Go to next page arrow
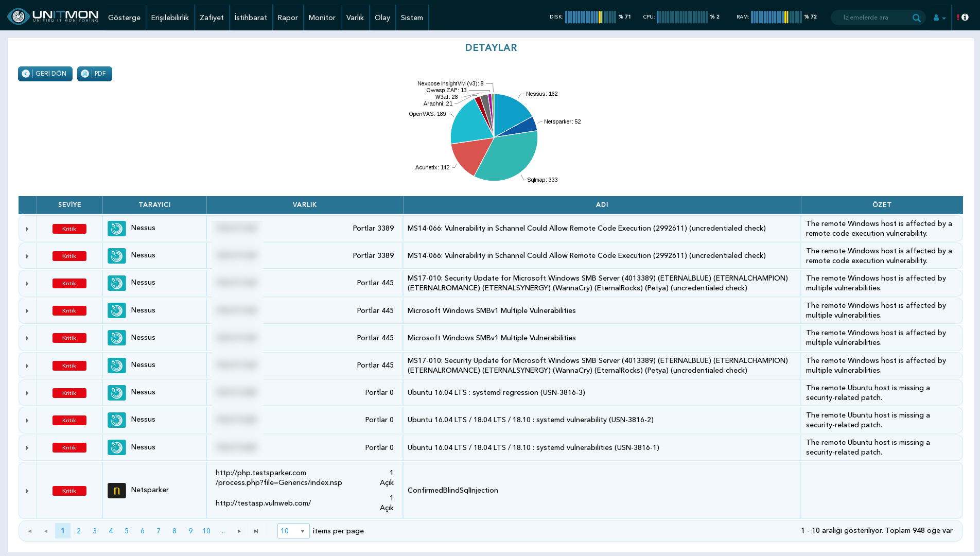The height and width of the screenshot is (556, 980). [239, 531]
